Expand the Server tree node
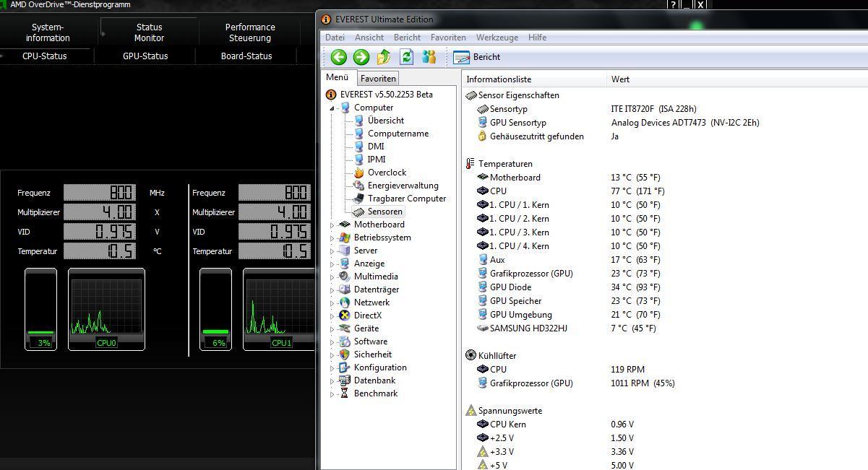The width and height of the screenshot is (868, 470). [x=332, y=251]
